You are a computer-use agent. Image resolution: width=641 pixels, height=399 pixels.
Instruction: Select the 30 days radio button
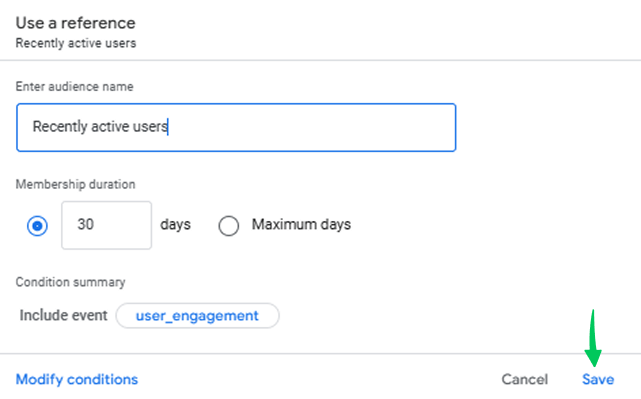pos(37,226)
